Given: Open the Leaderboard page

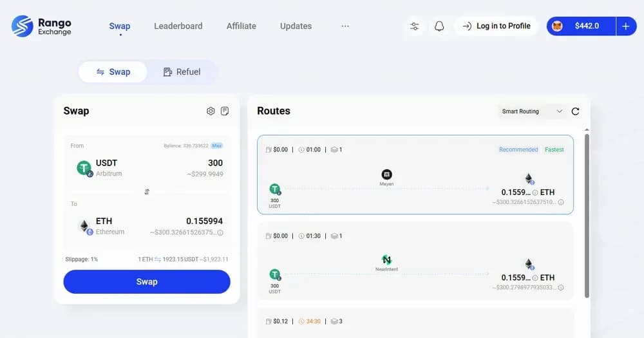Looking at the screenshot, I should (x=178, y=26).
